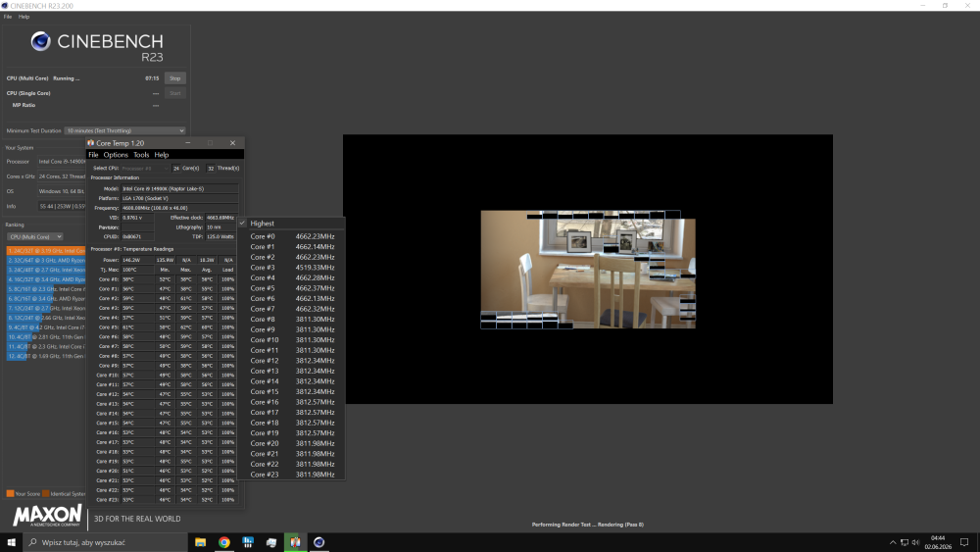This screenshot has width=980, height=552.
Task: Open the volume speaker icon in tray
Action: point(915,542)
